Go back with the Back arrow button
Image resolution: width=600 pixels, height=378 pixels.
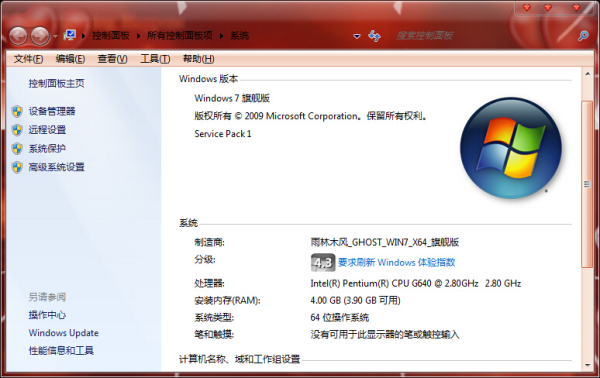click(18, 36)
